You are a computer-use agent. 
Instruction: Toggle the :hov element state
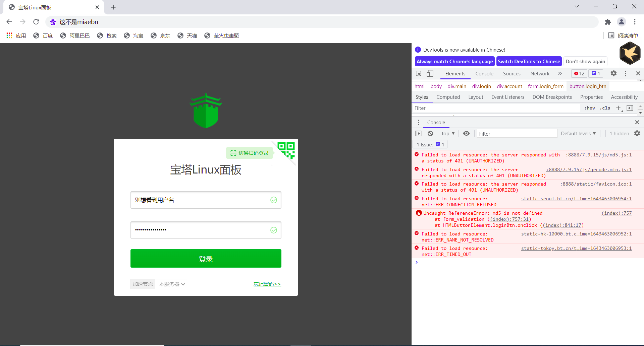coord(590,108)
